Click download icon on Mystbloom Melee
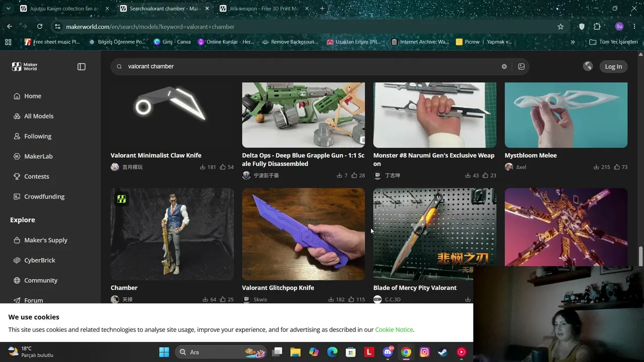 tap(596, 167)
